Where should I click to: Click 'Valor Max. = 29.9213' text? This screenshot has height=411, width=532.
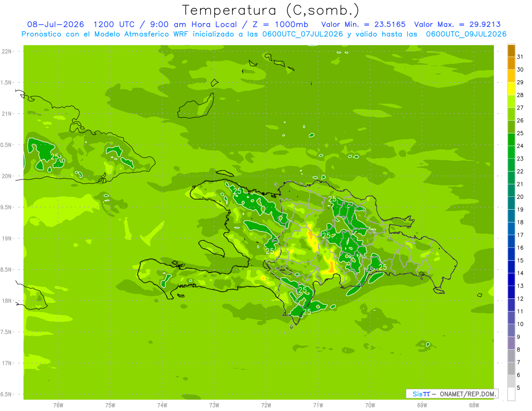point(458,24)
